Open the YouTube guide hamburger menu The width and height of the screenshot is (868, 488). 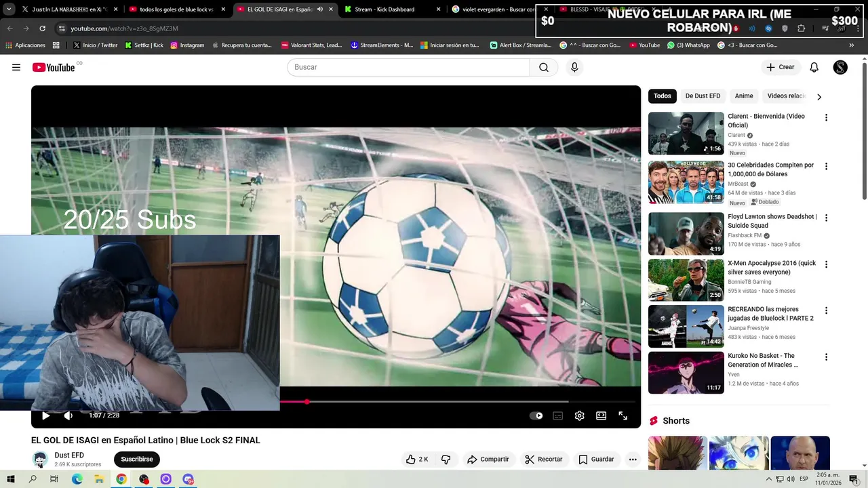16,67
